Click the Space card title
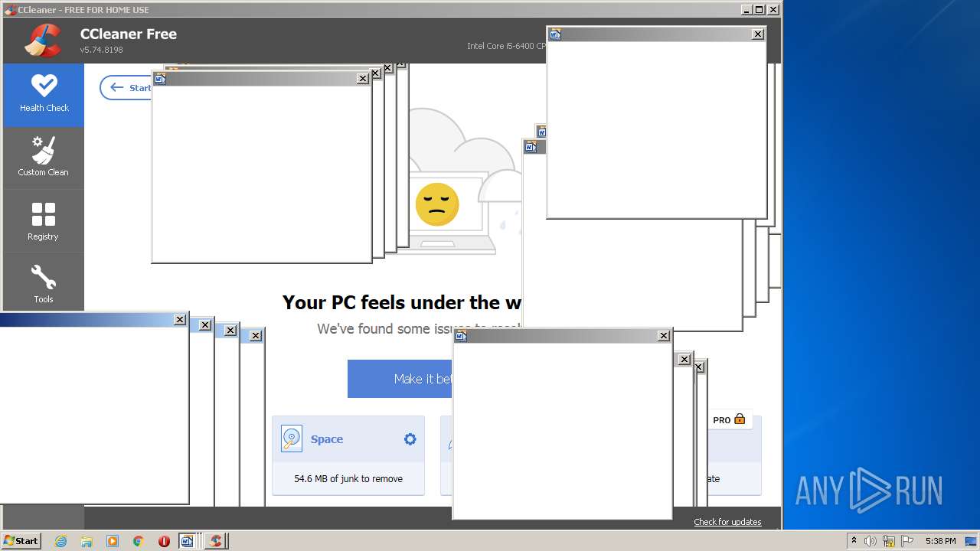980x551 pixels. pos(327,439)
